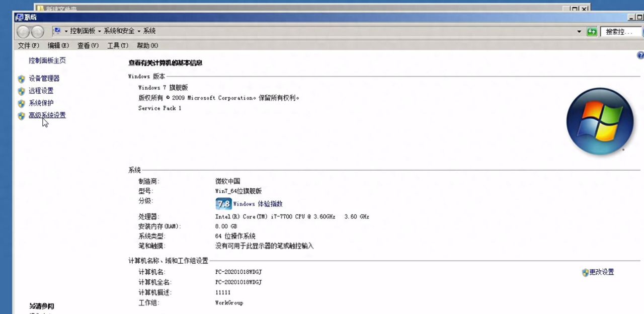Click the shield icon beside 远程设置

point(21,91)
